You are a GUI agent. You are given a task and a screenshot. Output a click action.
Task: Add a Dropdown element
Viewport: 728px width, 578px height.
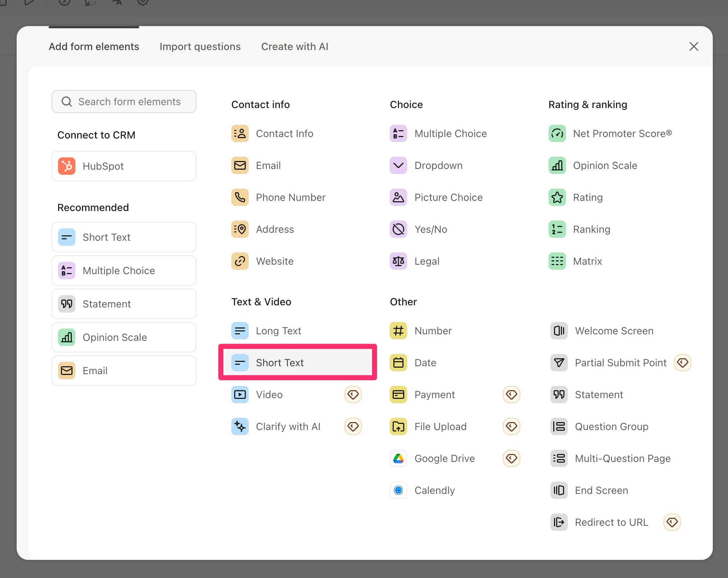438,165
